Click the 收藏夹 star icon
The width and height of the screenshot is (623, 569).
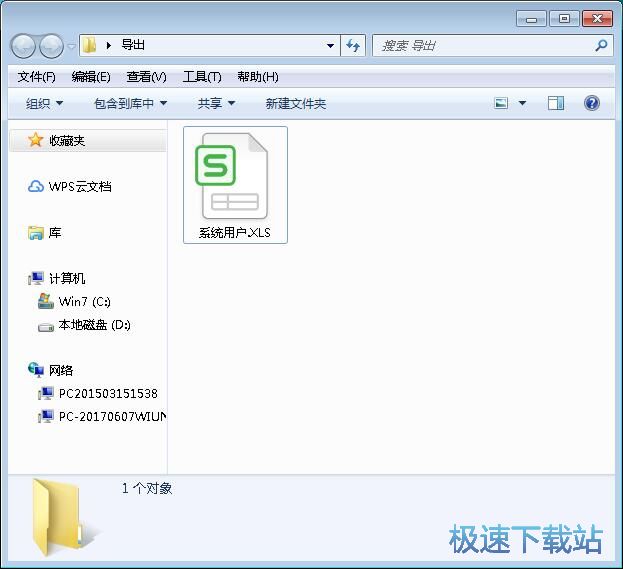pos(35,140)
